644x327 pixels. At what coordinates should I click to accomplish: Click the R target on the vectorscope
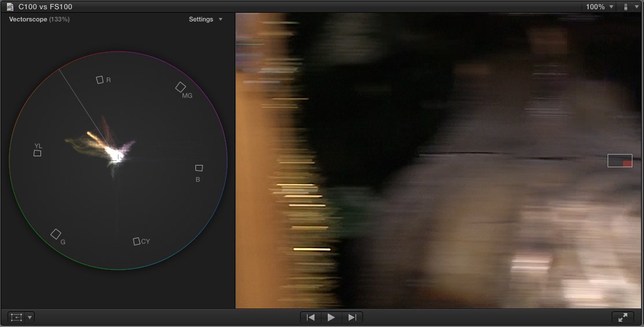(x=100, y=80)
